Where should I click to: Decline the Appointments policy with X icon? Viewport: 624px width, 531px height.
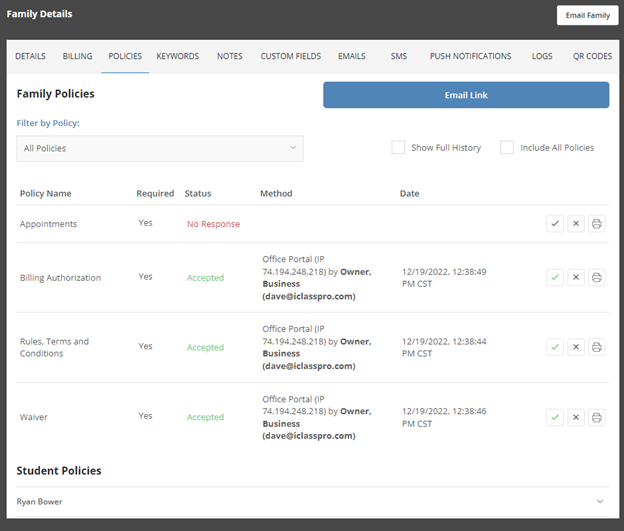point(576,224)
